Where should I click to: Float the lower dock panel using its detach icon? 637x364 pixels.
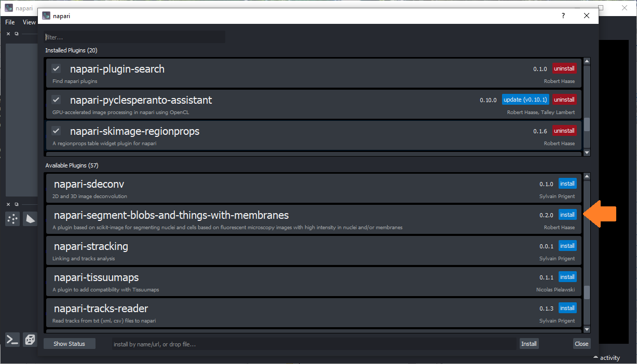(x=17, y=204)
